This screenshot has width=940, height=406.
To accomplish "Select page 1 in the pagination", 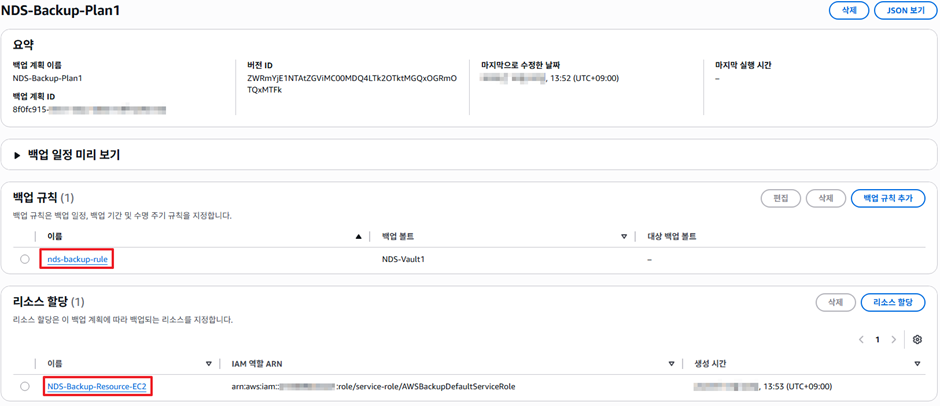I will point(878,340).
